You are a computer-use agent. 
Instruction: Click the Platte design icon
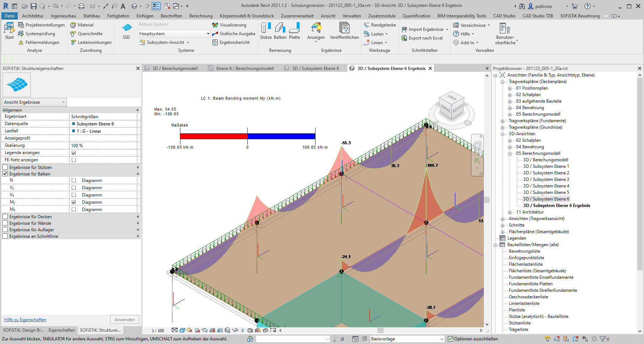tap(294, 30)
